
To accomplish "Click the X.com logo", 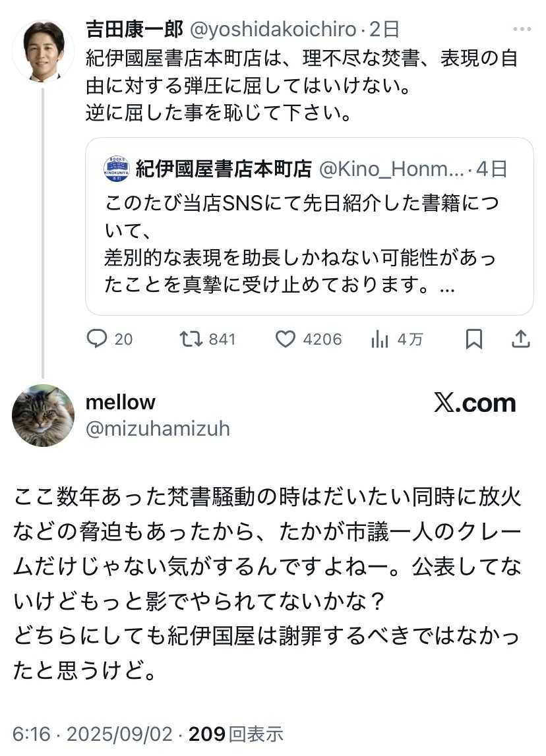I will pyautogui.click(x=475, y=403).
